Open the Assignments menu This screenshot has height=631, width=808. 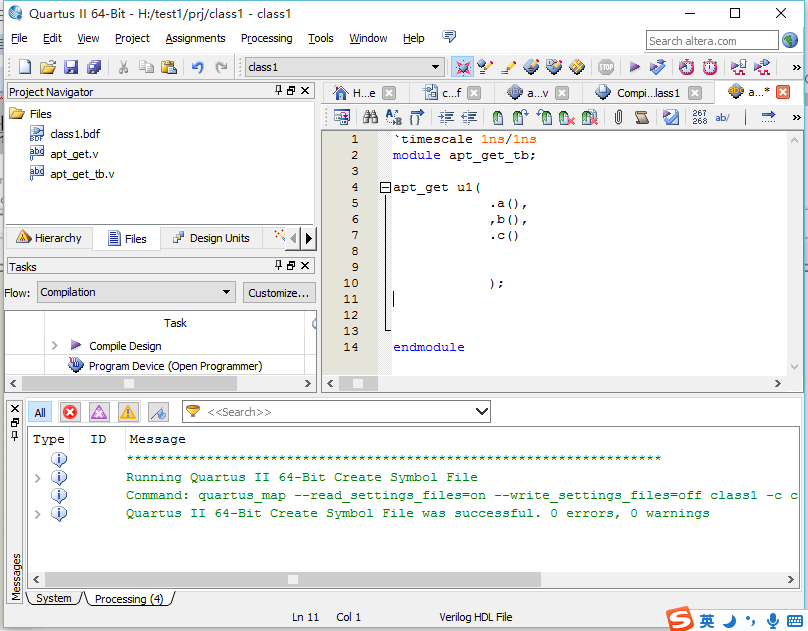point(195,38)
